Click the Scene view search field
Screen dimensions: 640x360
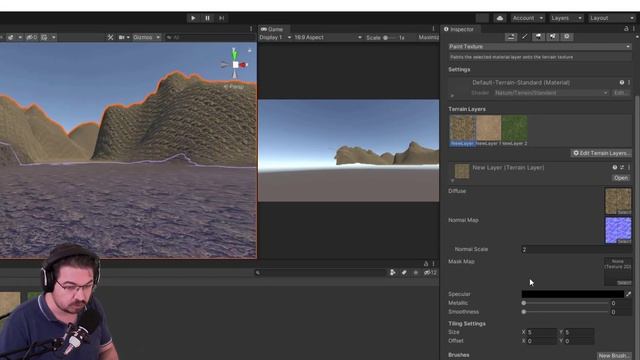[210, 37]
